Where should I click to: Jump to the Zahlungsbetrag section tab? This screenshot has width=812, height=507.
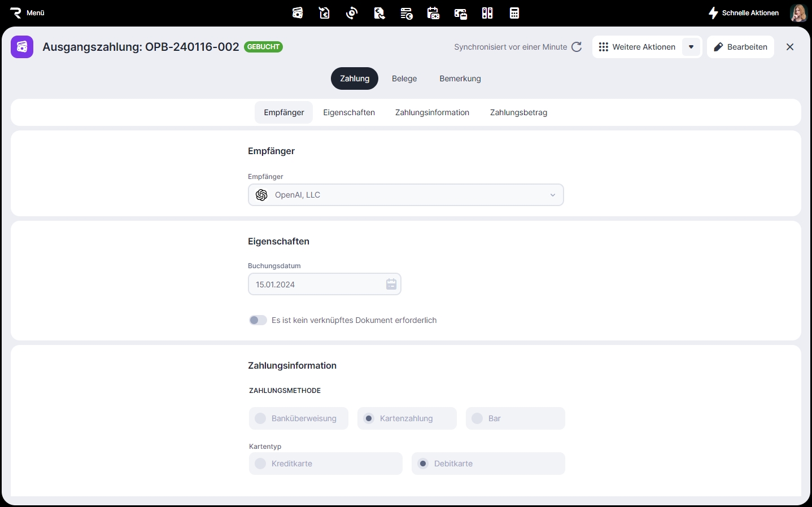518,112
